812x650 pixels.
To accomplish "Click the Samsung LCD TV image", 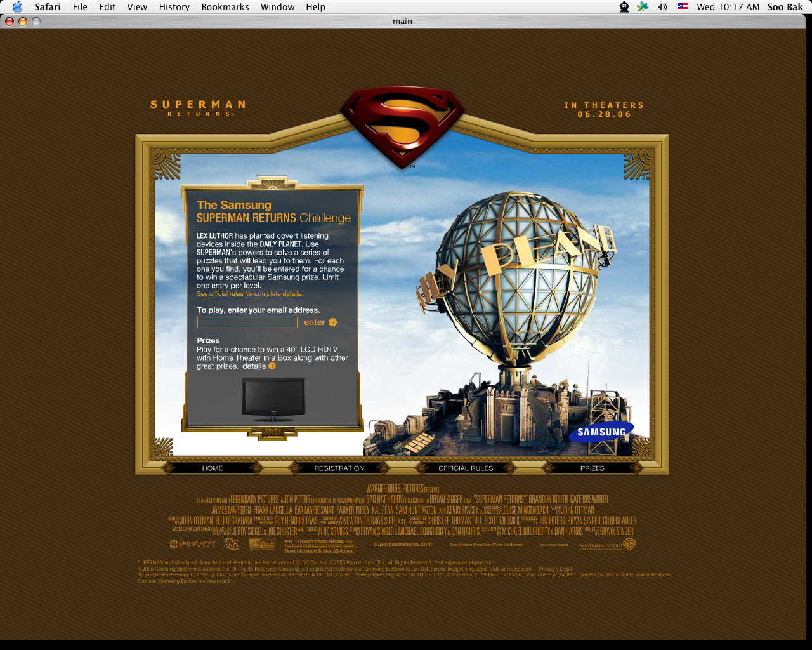I will [x=273, y=400].
